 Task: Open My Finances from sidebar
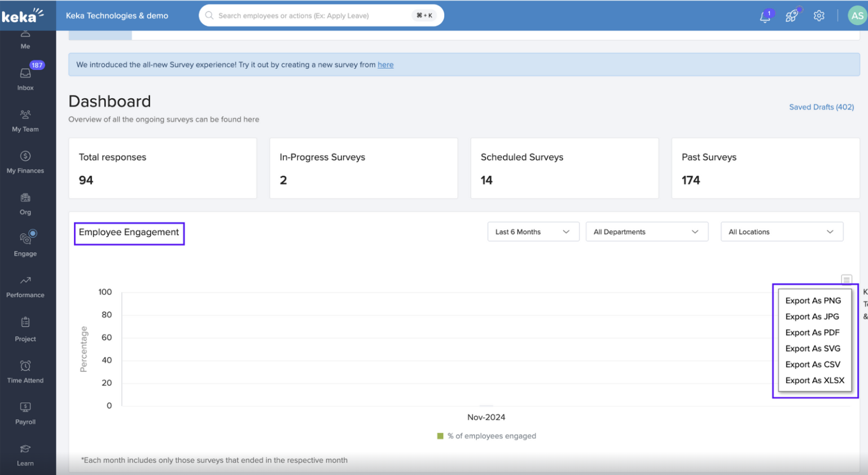[x=25, y=161]
